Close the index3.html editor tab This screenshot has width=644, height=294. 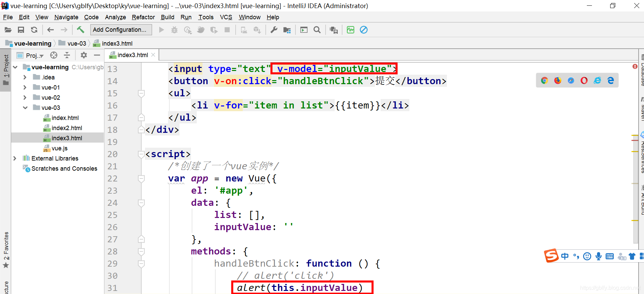[x=153, y=55]
